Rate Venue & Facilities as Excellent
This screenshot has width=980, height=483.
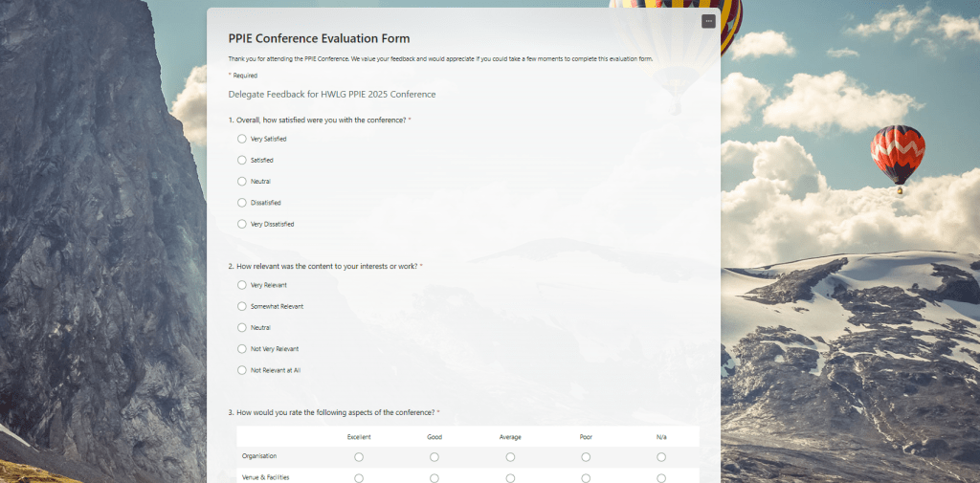(x=359, y=477)
